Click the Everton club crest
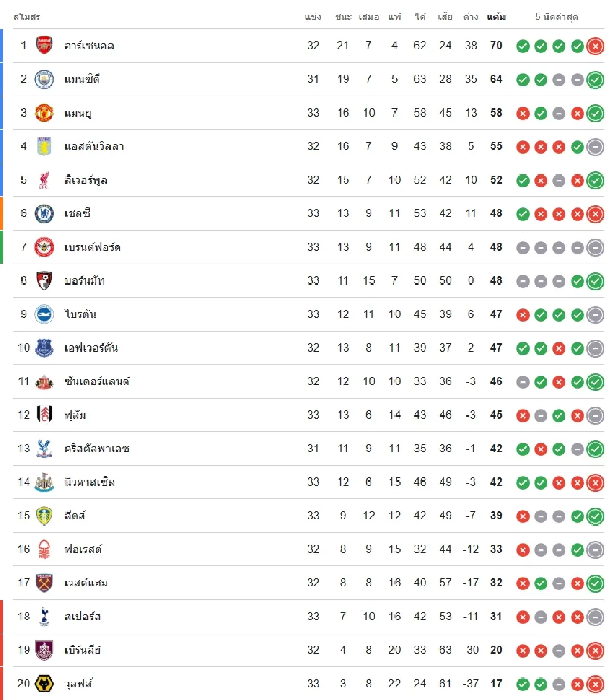The height and width of the screenshot is (700, 614). (44, 348)
